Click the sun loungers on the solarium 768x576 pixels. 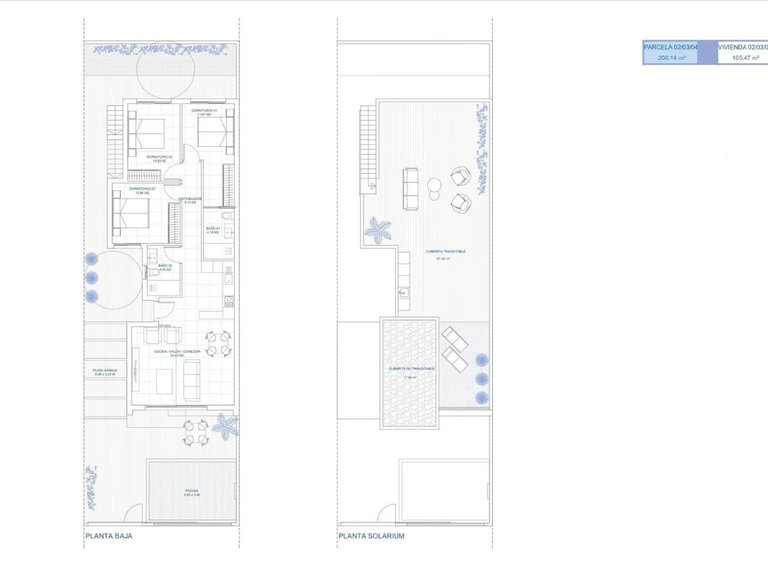click(x=454, y=348)
